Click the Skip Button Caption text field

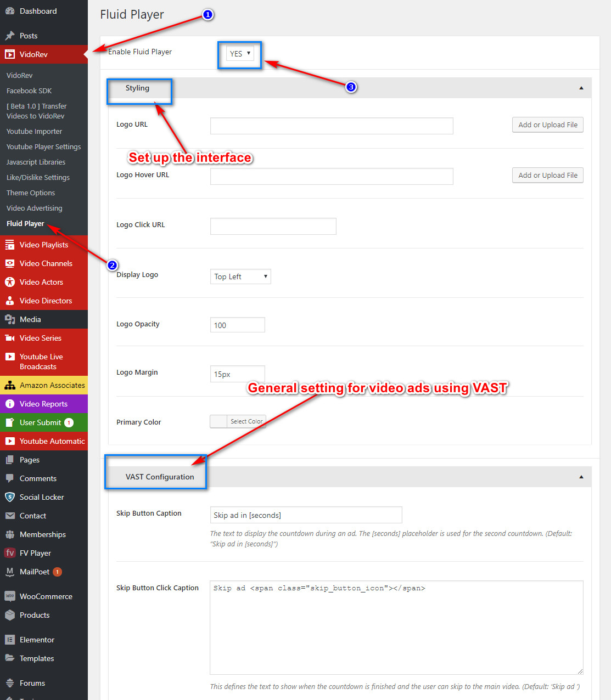(x=306, y=515)
